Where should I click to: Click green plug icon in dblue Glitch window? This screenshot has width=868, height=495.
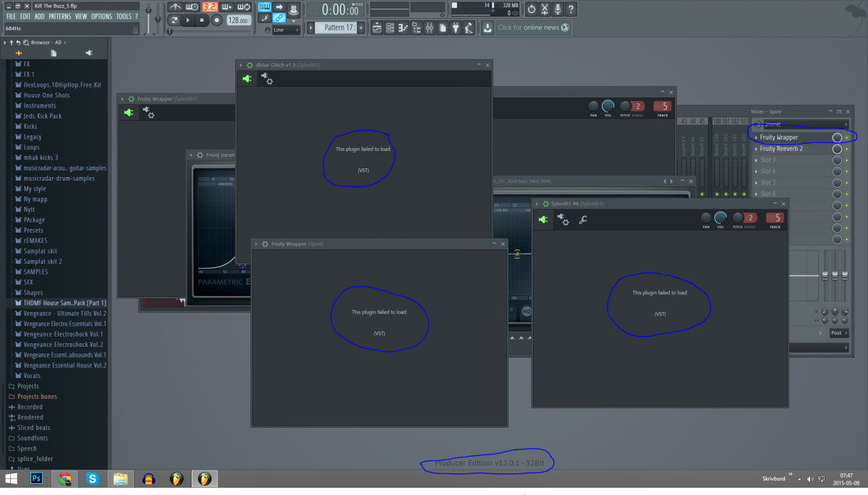click(247, 79)
